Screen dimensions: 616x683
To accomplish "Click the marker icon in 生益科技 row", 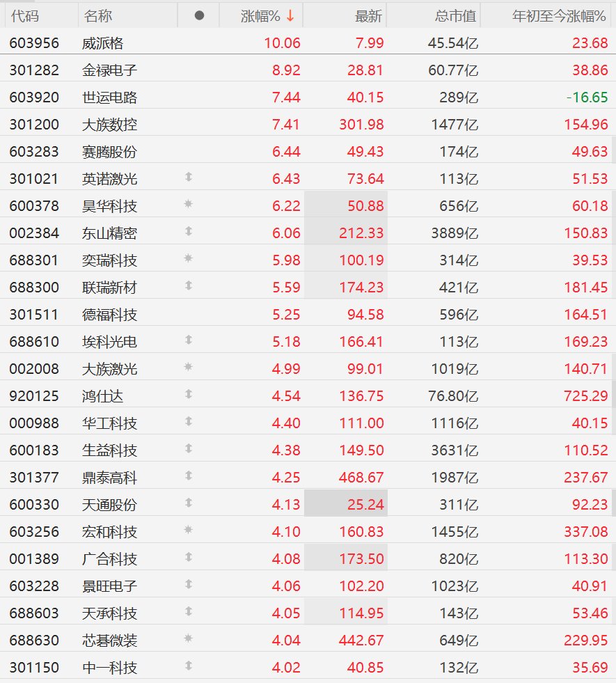I will (189, 448).
